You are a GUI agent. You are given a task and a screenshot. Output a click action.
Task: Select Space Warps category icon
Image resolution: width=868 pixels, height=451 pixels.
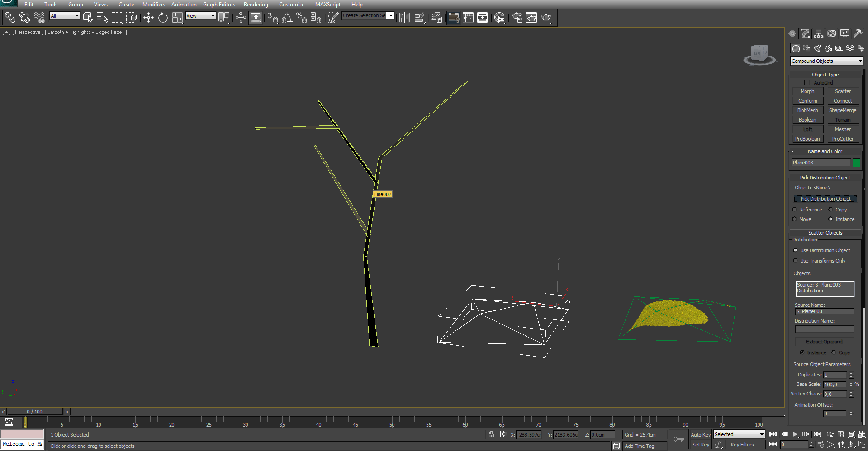tap(850, 48)
